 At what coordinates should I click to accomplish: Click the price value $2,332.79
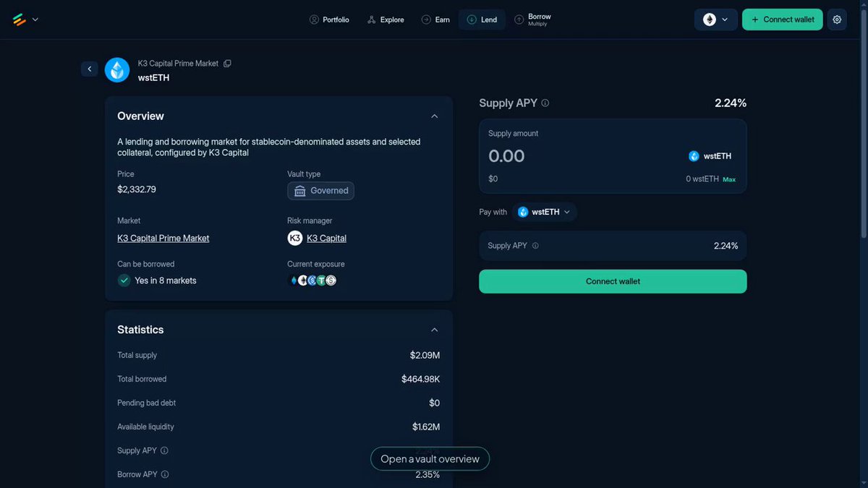(137, 189)
